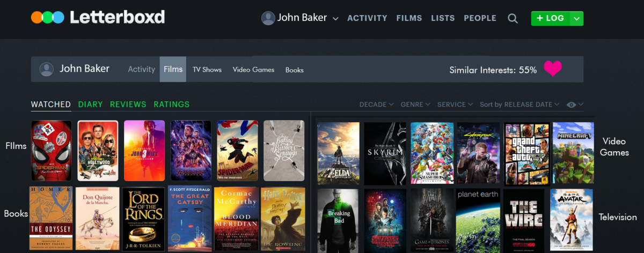Viewport: 644px width, 253px height.
Task: Open the REVIEWS sub-tab
Action: tap(128, 105)
